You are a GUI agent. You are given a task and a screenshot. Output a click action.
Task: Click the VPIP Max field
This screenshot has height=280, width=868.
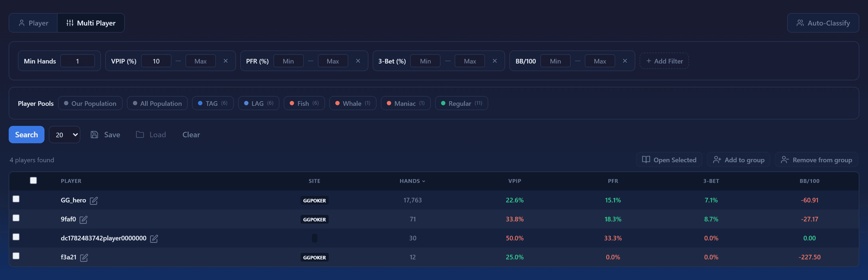tap(200, 61)
